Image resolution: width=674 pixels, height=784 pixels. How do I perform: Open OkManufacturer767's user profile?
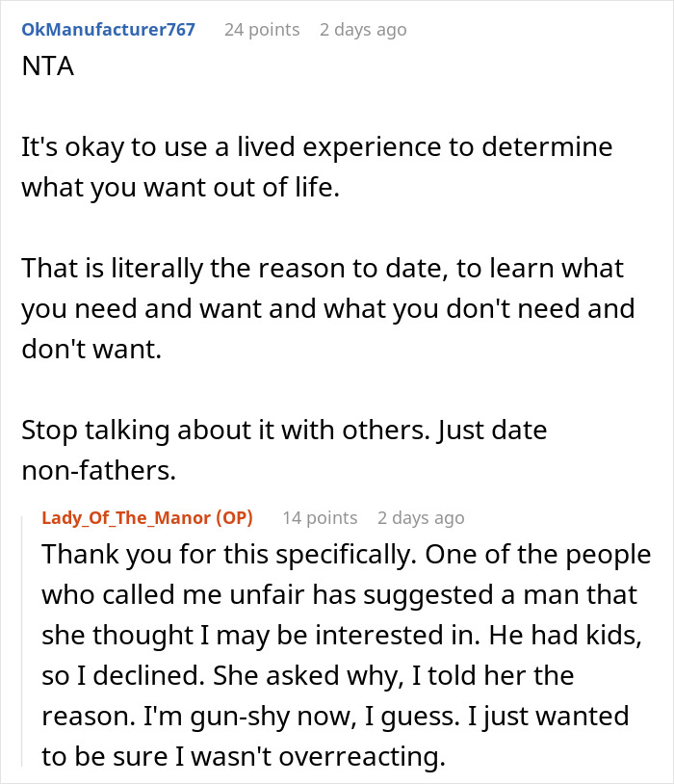coord(108,30)
